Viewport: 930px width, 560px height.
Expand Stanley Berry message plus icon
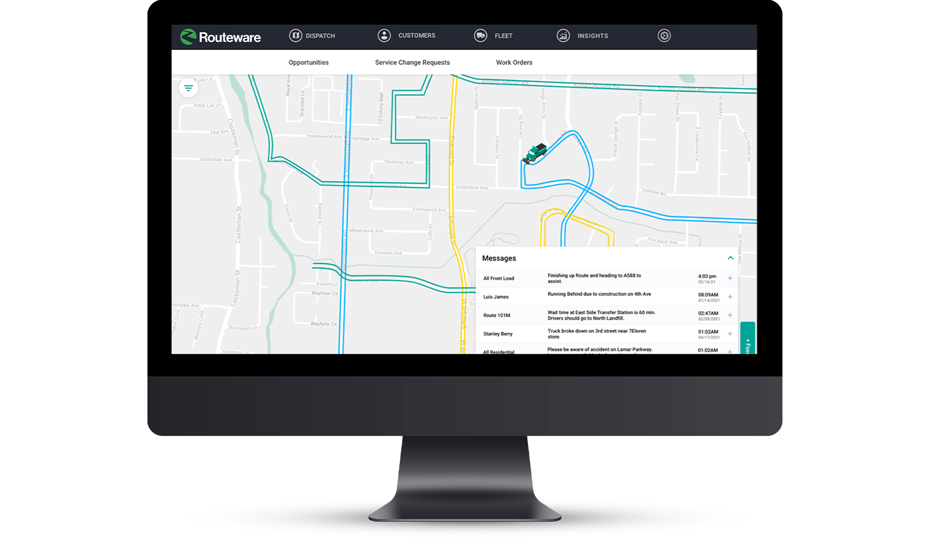coord(730,334)
